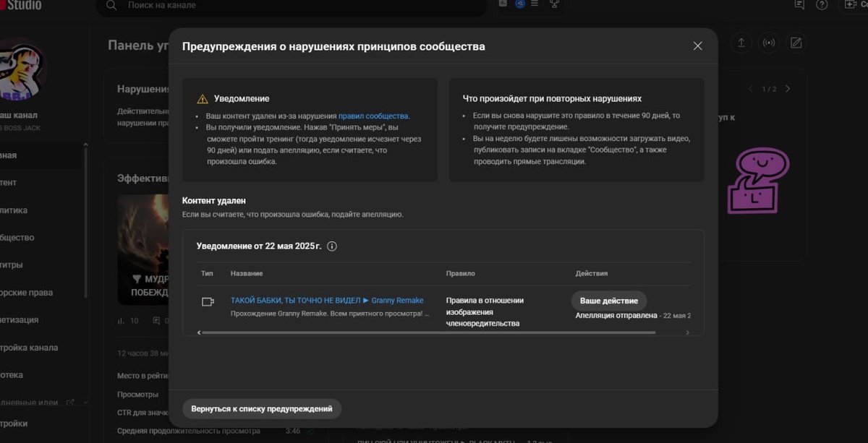Open the blue circular extension icon
Screen dimensions: 868x443
[519, 4]
